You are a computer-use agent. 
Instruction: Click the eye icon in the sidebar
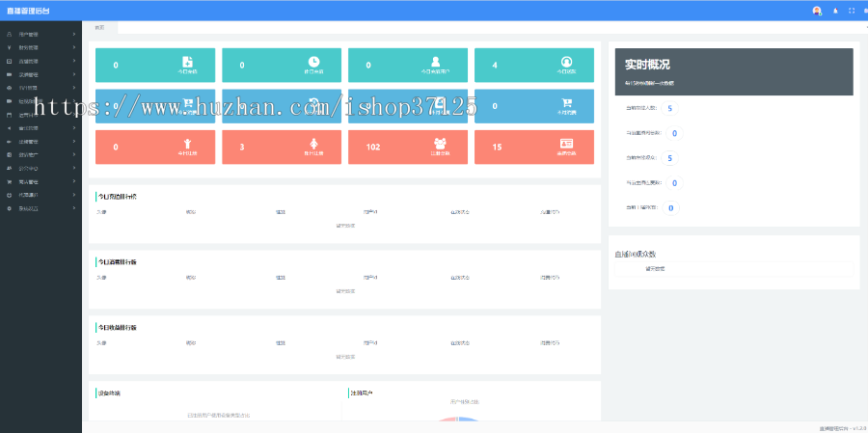pos(9,88)
